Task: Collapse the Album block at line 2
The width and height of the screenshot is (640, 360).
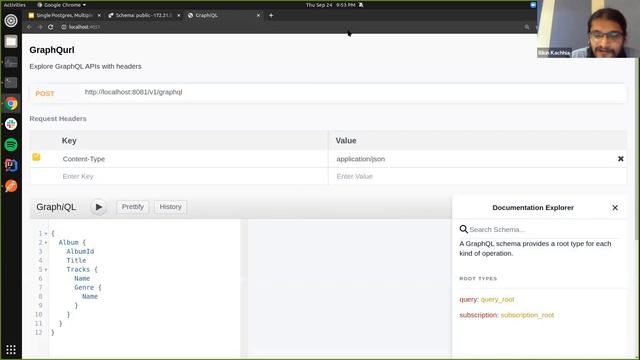Action: [46, 242]
